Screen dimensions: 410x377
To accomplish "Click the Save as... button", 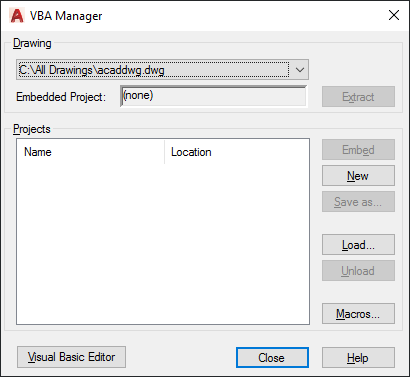I will tap(358, 202).
